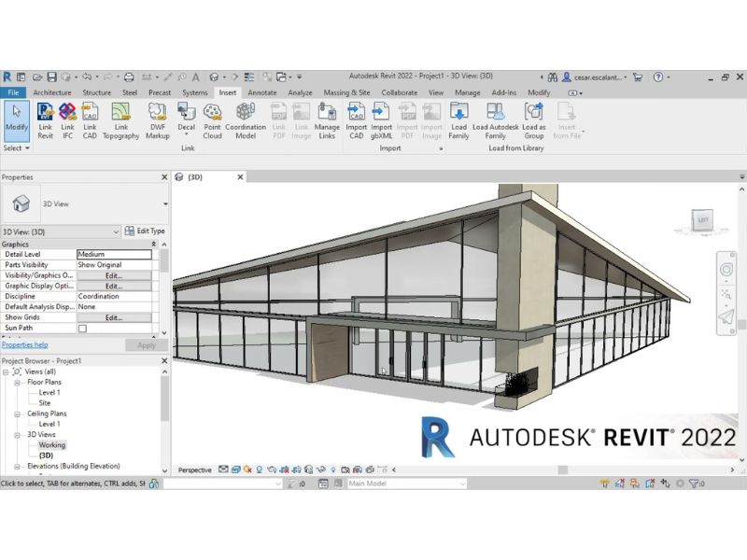Open the File menu
747x560 pixels.
click(13, 92)
